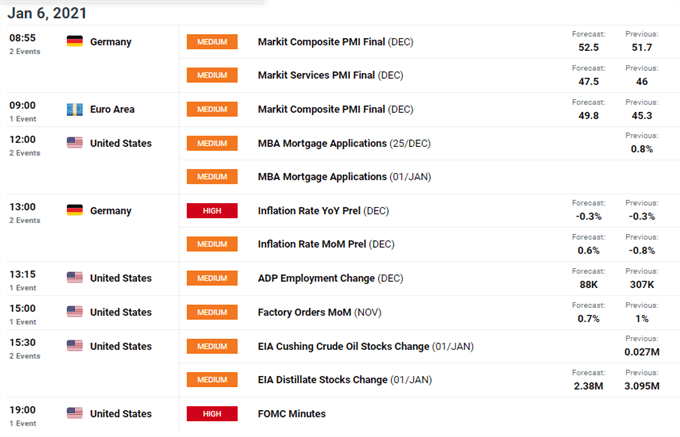Open Markit Services PMI Final (DEC) event
The width and height of the screenshot is (680, 437).
click(x=330, y=75)
